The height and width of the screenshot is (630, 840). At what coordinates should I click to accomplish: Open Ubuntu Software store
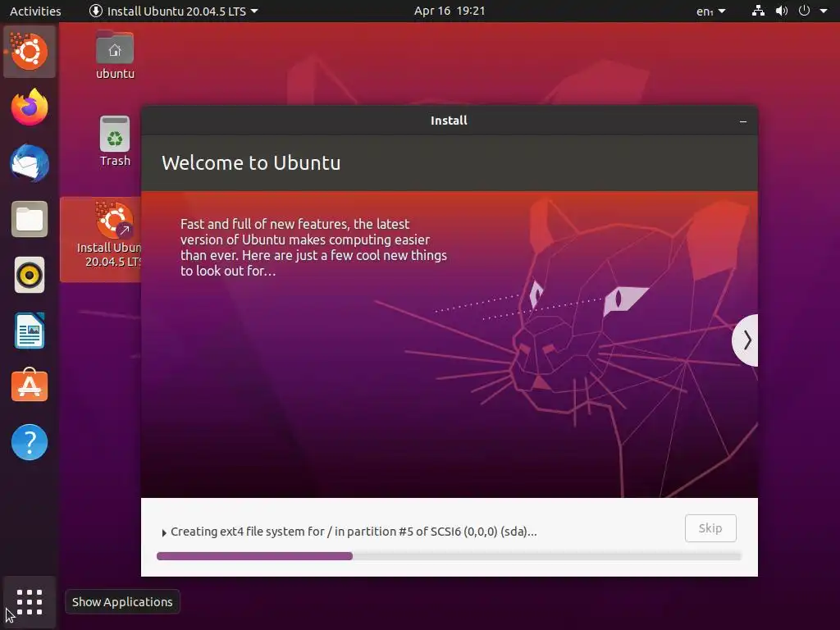click(30, 386)
